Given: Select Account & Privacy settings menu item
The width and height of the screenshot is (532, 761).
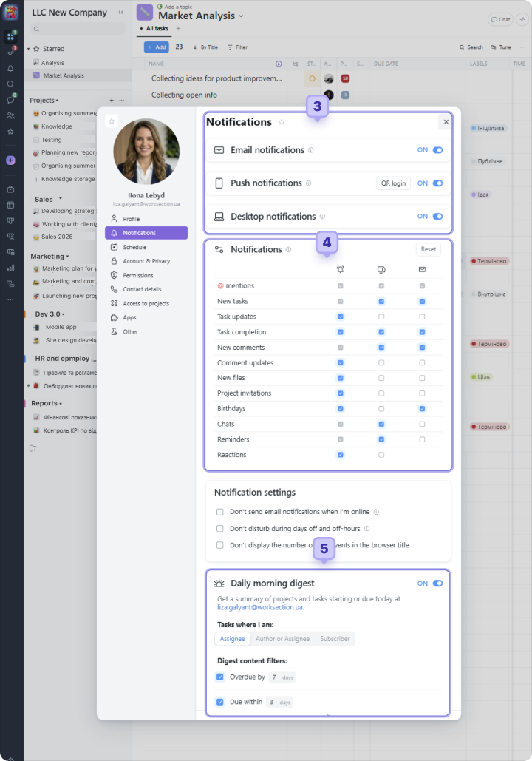Looking at the screenshot, I should point(146,261).
